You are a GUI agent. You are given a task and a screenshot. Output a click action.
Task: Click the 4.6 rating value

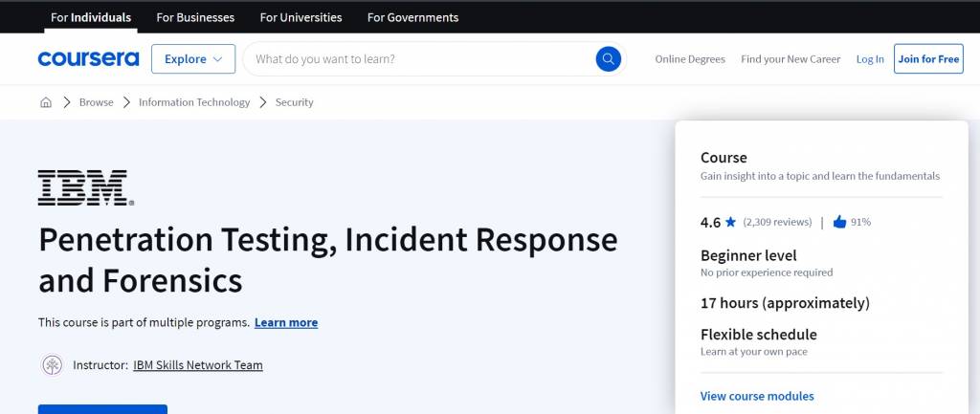tap(710, 222)
